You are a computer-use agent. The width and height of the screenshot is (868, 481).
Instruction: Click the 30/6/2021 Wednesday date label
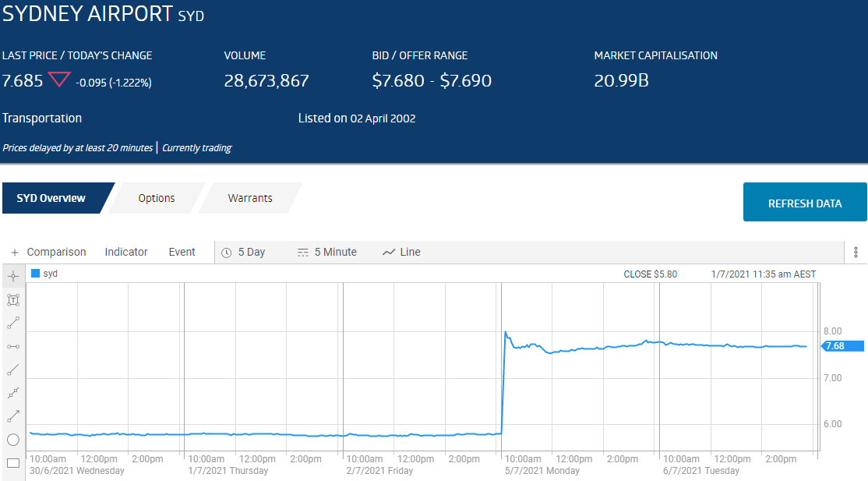(77, 470)
